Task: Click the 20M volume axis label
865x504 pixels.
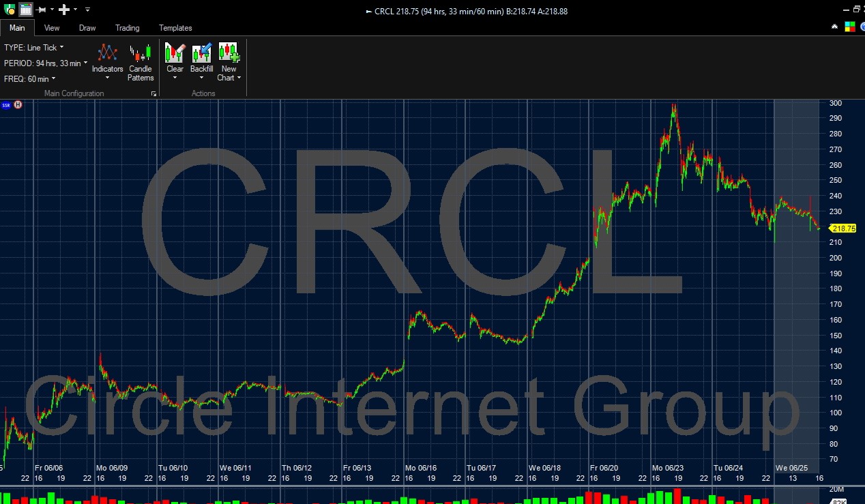Action: pyautogui.click(x=836, y=490)
